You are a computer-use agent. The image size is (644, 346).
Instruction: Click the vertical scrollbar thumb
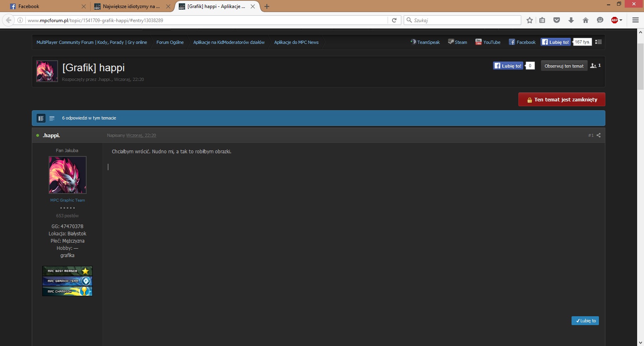click(640, 67)
